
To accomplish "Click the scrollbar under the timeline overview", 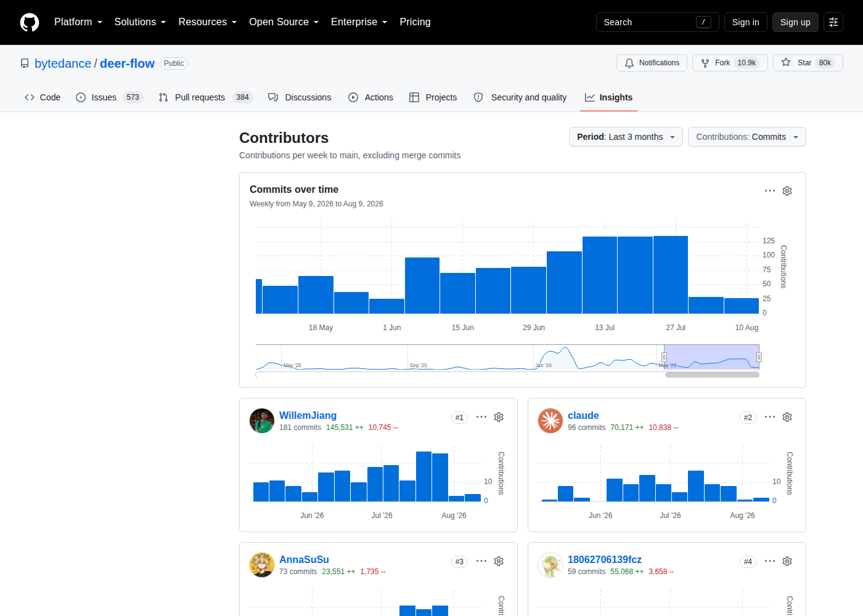I will [712, 375].
